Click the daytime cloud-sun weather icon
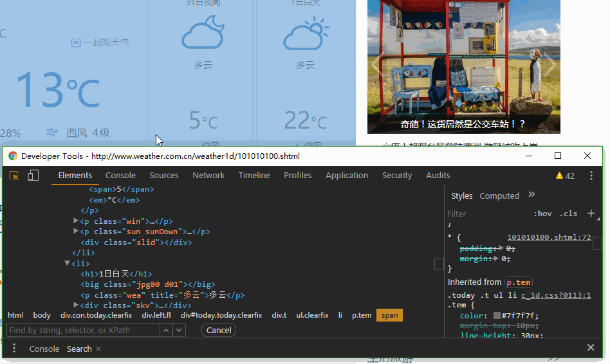The width and height of the screenshot is (610, 364). [x=306, y=34]
